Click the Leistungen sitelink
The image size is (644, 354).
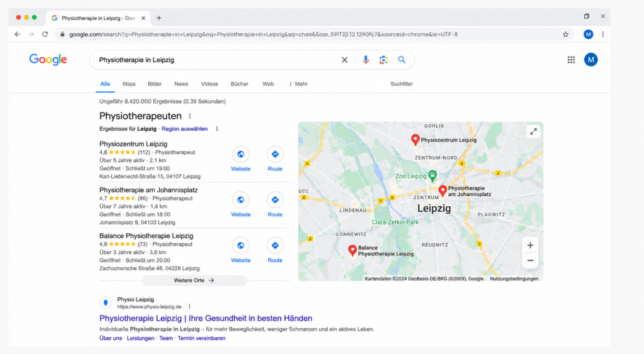click(140, 338)
